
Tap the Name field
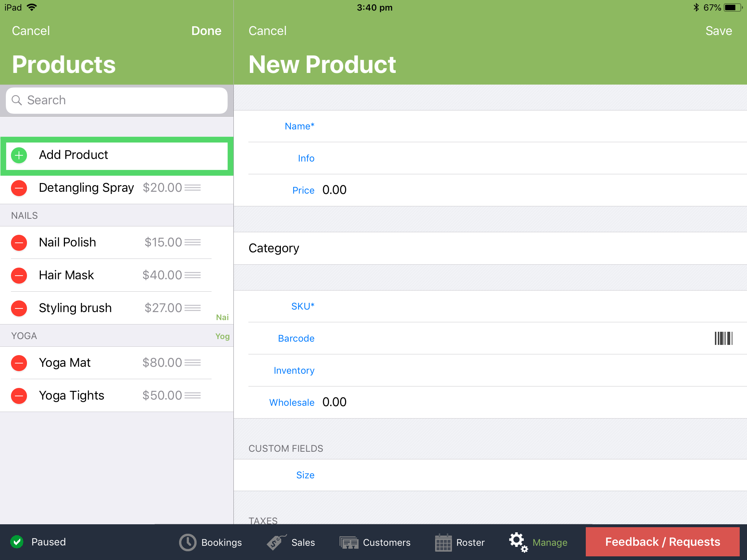490,126
